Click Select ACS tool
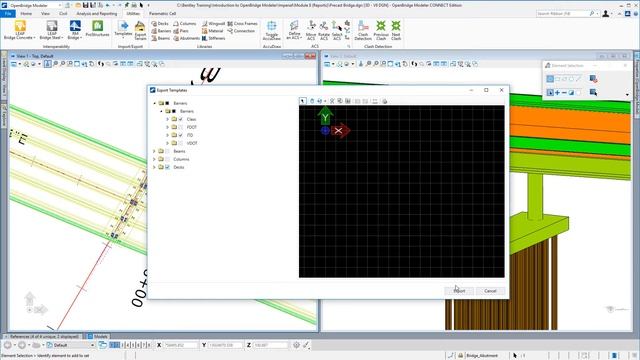This screenshot has width=640, height=360. [x=337, y=30]
